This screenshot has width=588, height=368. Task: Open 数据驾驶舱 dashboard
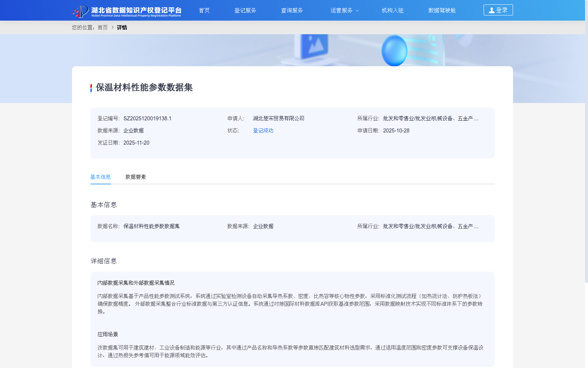tap(442, 10)
